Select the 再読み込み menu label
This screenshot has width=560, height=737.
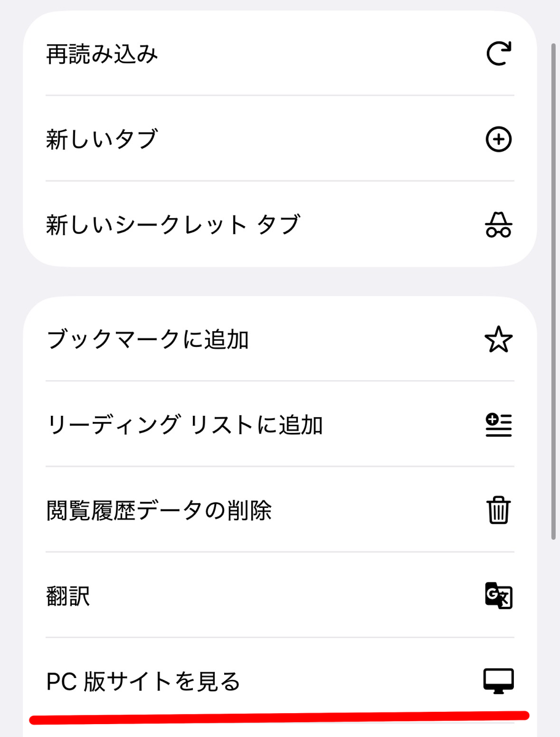click(x=102, y=55)
